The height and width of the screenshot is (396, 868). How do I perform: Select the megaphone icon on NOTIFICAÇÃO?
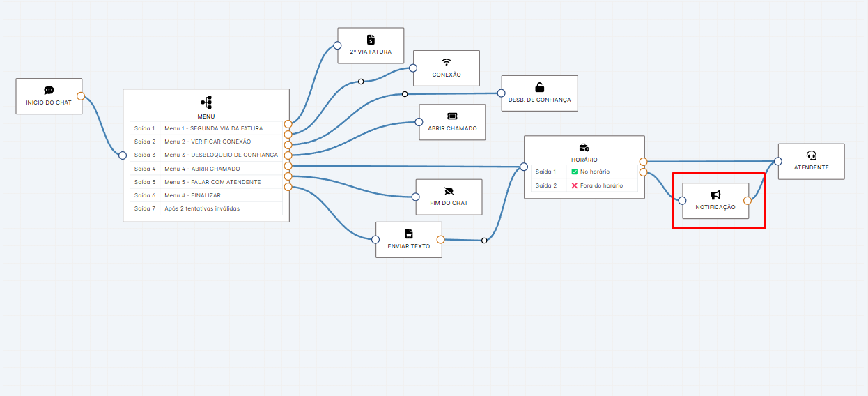715,195
